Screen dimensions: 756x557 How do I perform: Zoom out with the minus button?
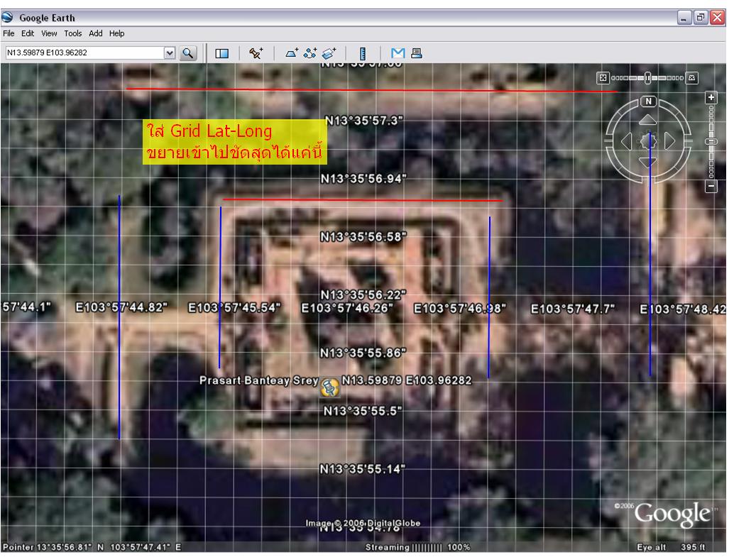click(711, 186)
